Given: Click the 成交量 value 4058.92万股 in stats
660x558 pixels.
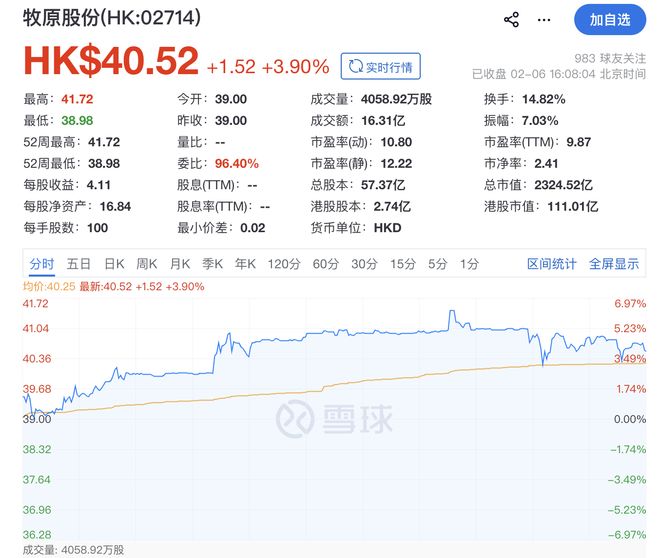Looking at the screenshot, I should point(397,99).
